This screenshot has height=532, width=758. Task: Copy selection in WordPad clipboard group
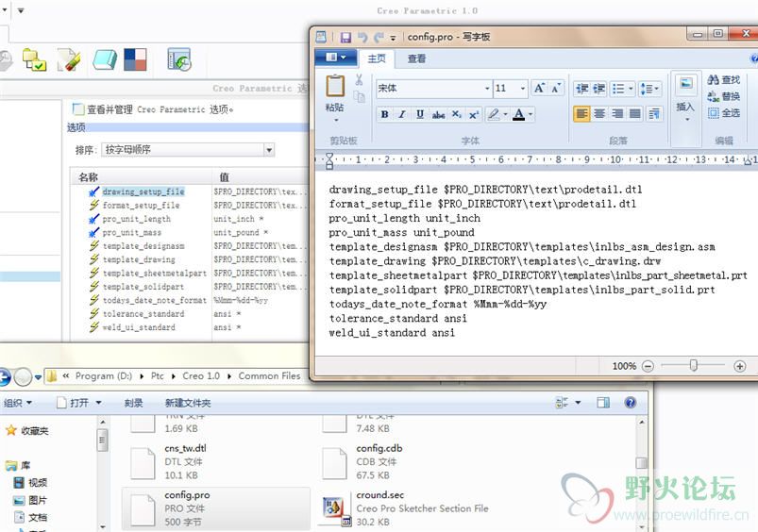[x=359, y=96]
